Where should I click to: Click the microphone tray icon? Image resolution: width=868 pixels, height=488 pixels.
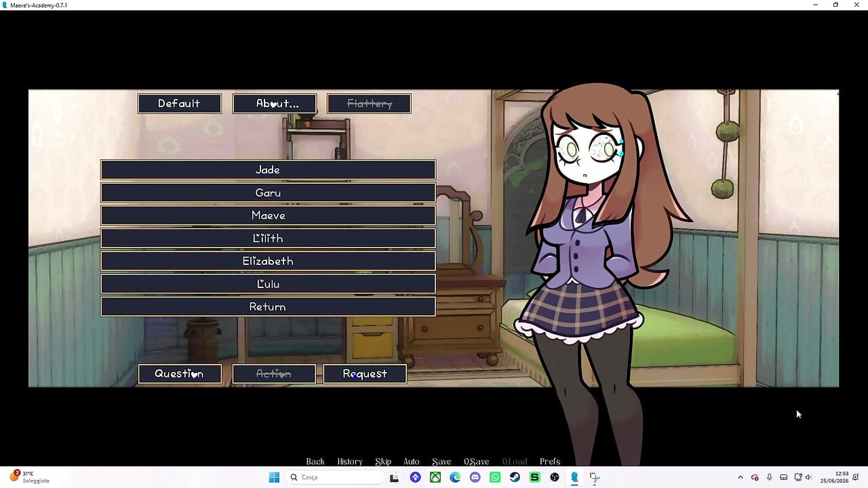pos(769,477)
